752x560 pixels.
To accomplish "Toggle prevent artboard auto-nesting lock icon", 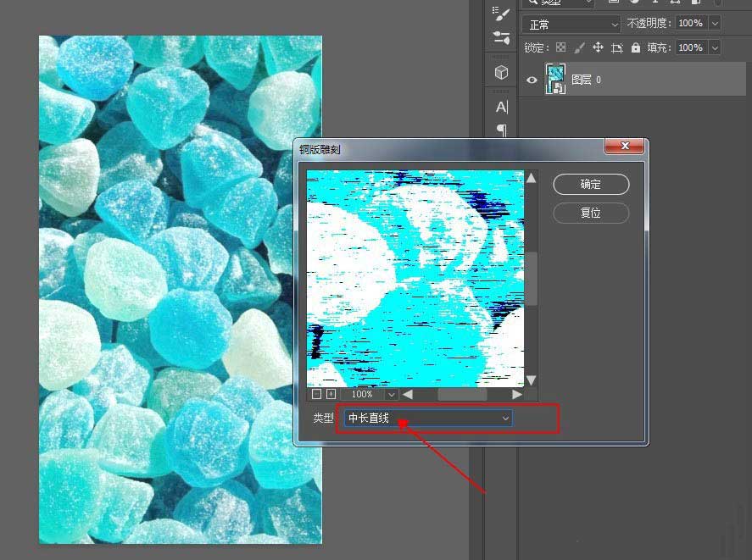I will [616, 47].
